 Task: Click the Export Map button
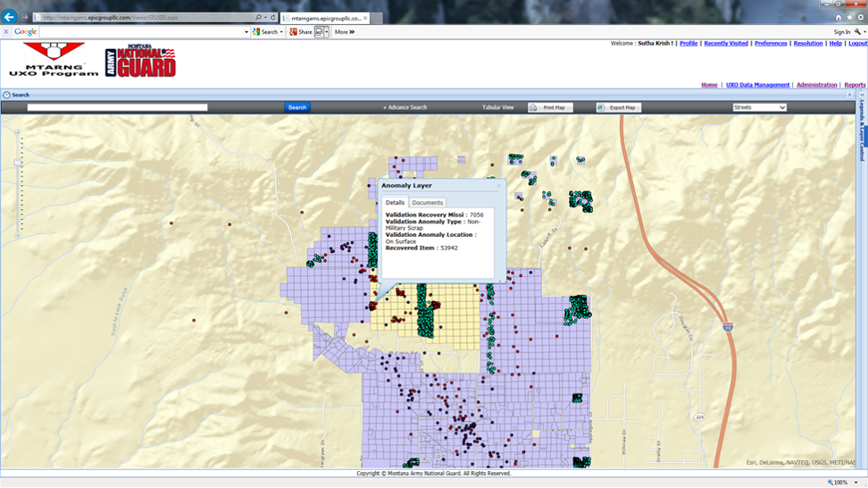click(617, 107)
